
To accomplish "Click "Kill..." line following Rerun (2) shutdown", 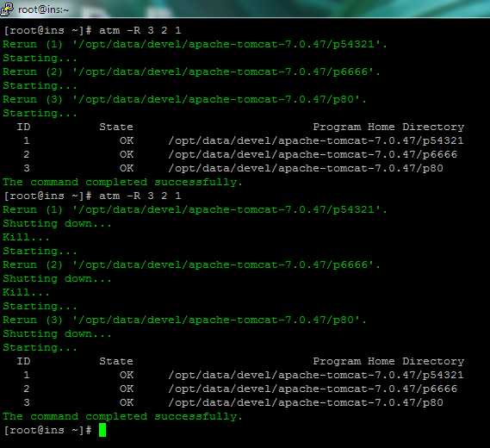I will click(26, 292).
